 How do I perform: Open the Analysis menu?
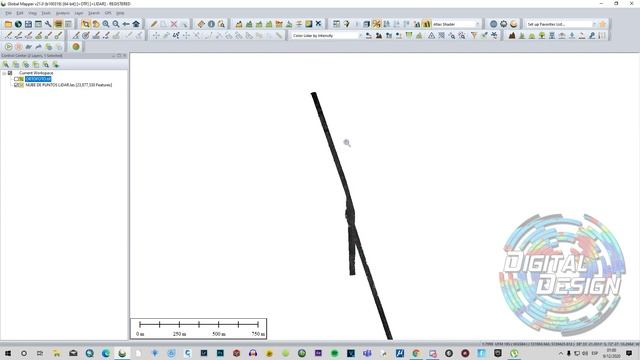pyautogui.click(x=62, y=13)
